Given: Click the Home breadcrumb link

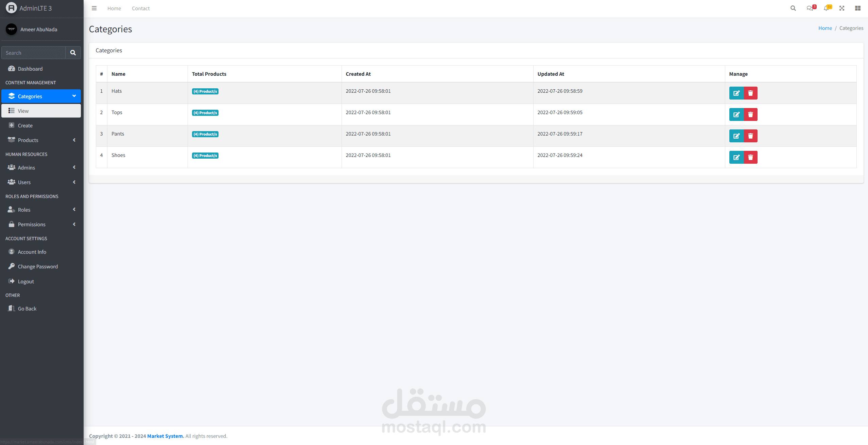Looking at the screenshot, I should coord(825,28).
